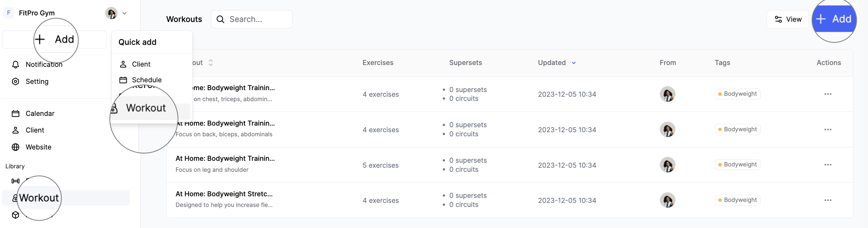
Task: Click the dumbbell icon under Library
Action: pyautogui.click(x=15, y=181)
